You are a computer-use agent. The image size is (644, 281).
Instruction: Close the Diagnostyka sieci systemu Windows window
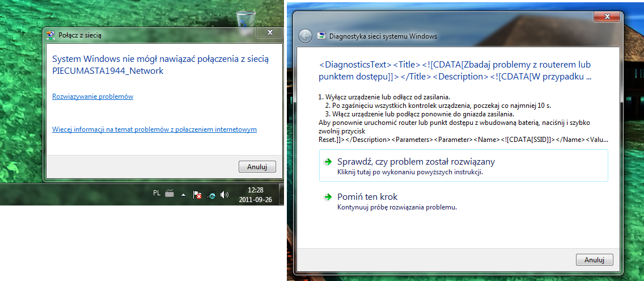[607, 17]
